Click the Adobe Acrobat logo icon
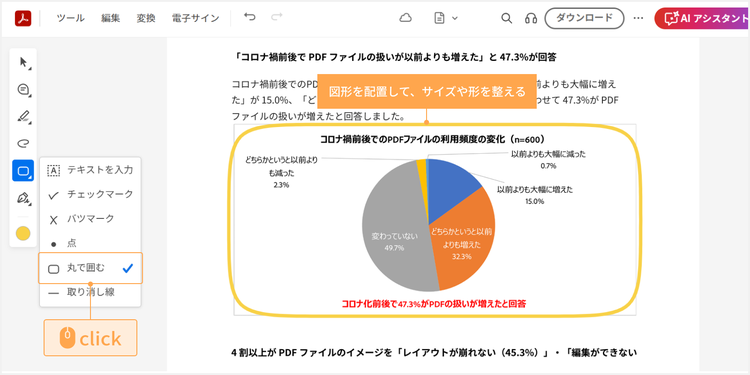Image resolution: width=750 pixels, height=375 pixels. (x=22, y=18)
